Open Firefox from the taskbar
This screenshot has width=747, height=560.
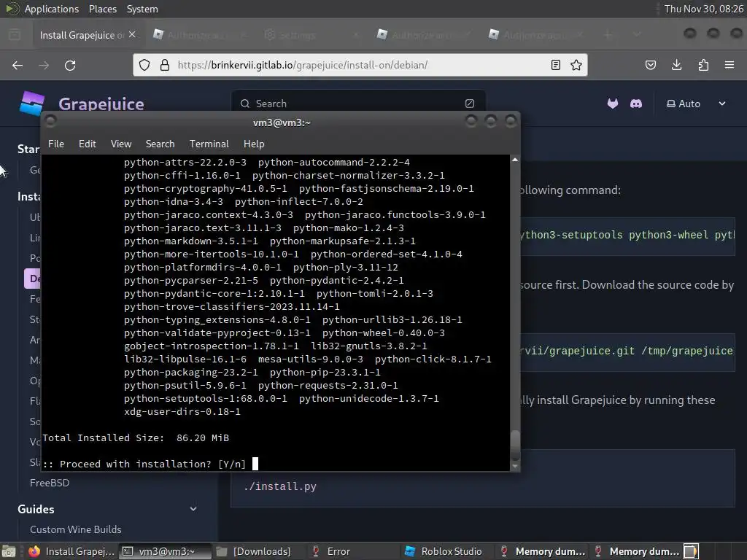point(71,551)
